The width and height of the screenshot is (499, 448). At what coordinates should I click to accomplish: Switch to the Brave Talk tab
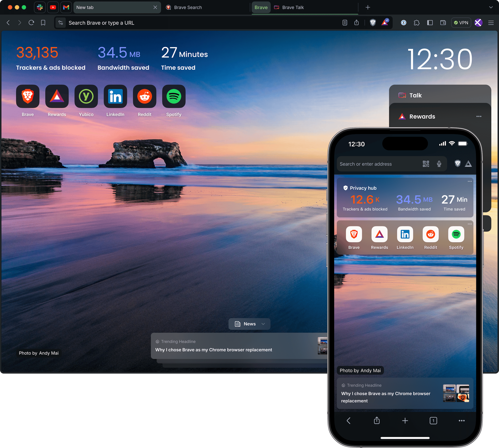(x=292, y=7)
